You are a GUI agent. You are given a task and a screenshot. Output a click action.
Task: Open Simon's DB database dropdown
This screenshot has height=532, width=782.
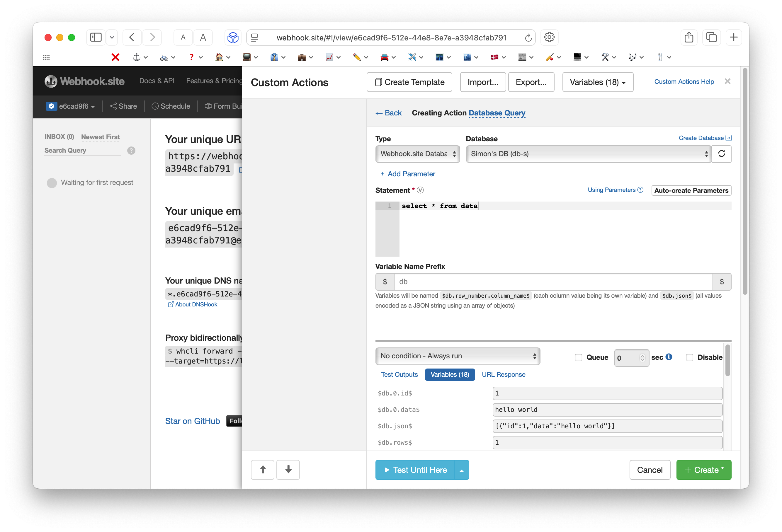pyautogui.click(x=588, y=154)
